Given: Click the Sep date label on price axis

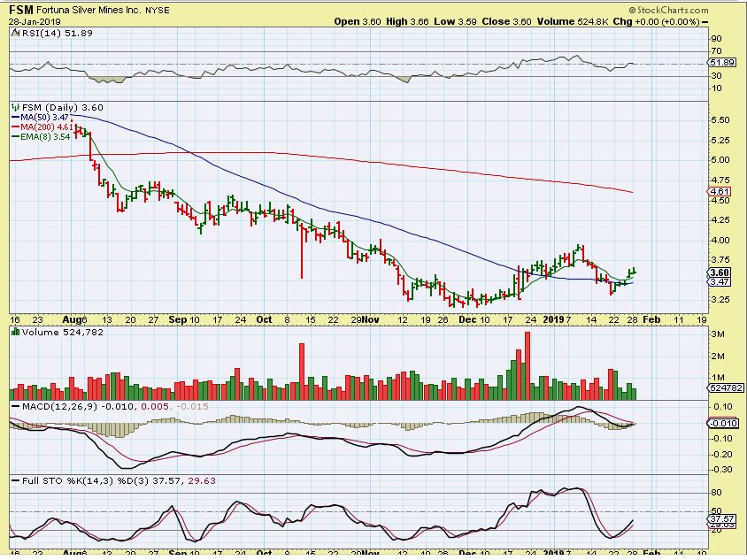Looking at the screenshot, I should 177,319.
